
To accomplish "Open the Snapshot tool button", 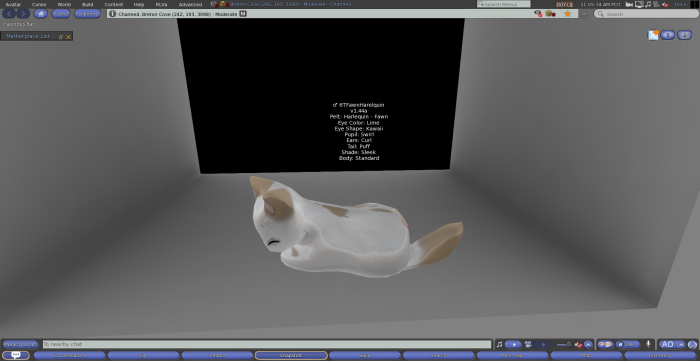I will [x=291, y=356].
